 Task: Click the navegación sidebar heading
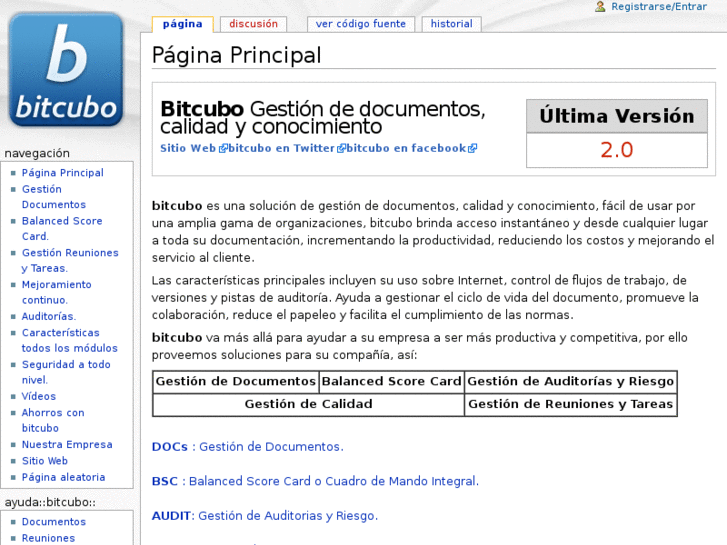[37, 154]
